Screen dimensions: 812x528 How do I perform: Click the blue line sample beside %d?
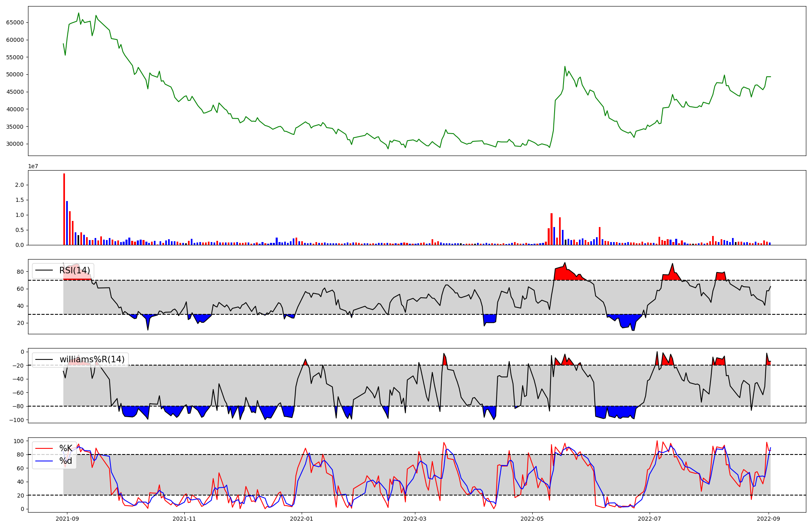tap(44, 461)
